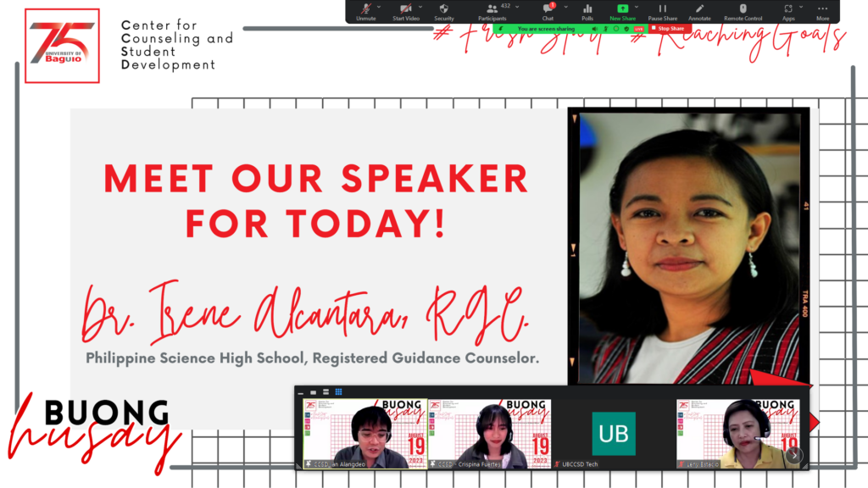
Task: Click the green New Share icon
Action: (x=623, y=8)
